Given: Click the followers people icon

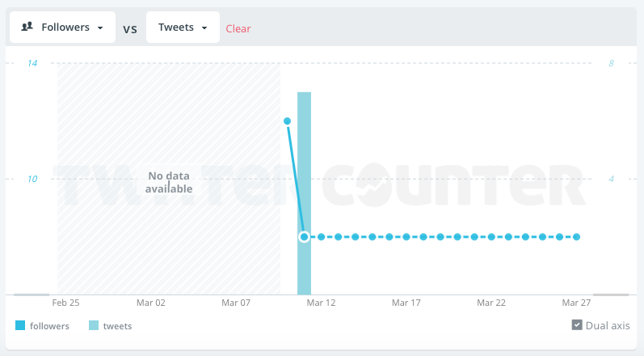Looking at the screenshot, I should [27, 27].
